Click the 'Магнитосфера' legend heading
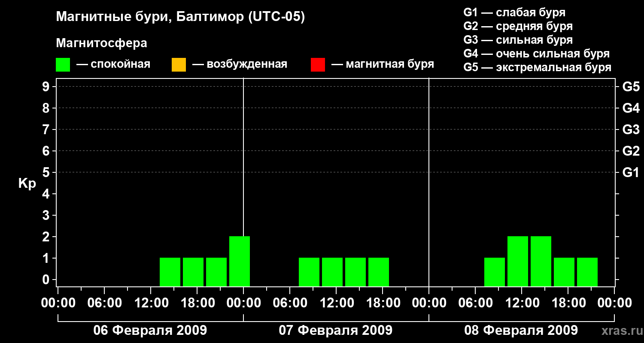 pos(101,43)
